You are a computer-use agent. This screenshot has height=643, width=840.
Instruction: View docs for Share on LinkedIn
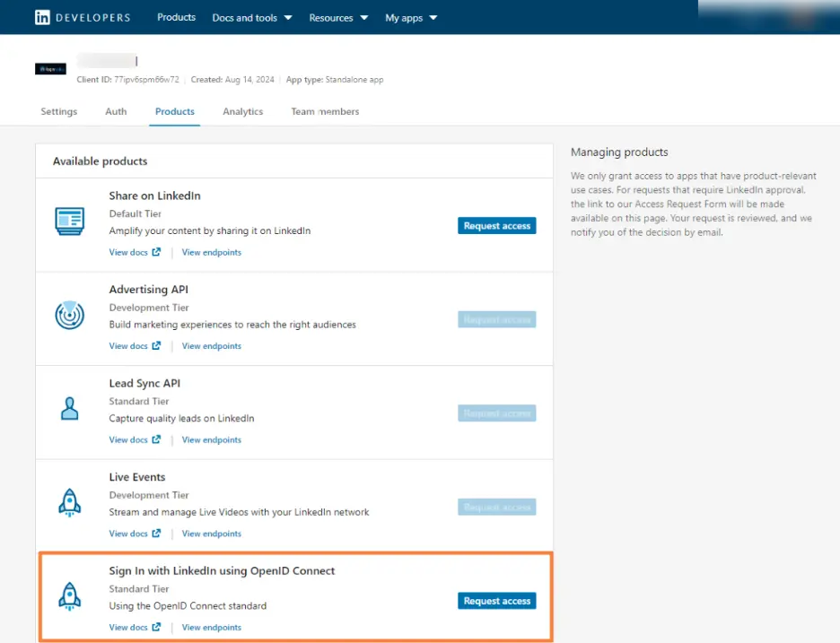point(135,252)
